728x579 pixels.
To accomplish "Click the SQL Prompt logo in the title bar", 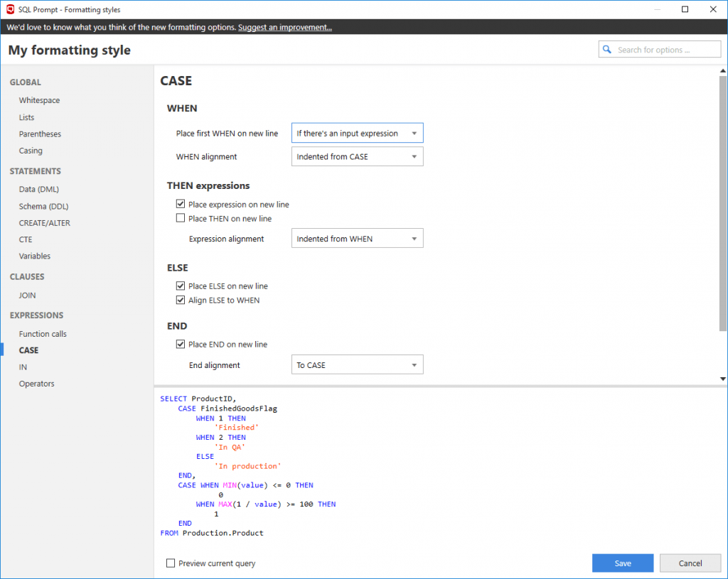I will click(x=10, y=9).
